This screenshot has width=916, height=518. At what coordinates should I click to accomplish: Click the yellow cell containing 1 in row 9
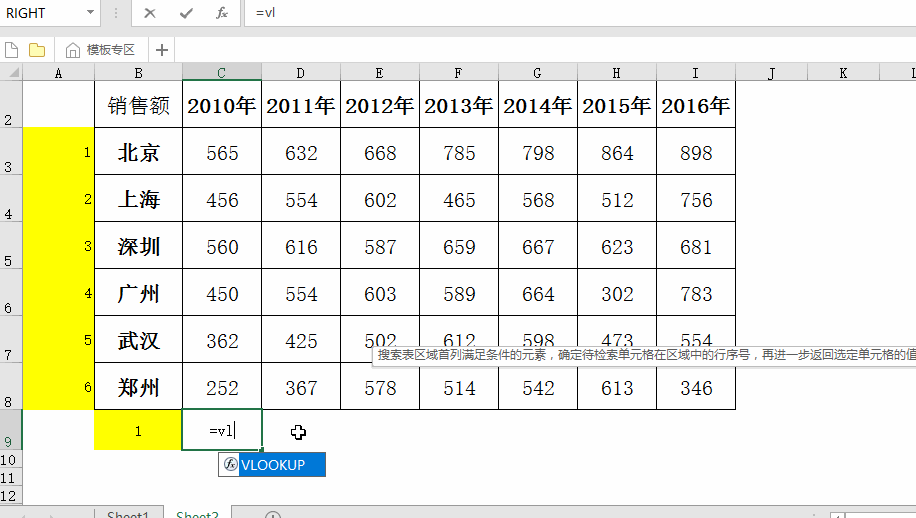pyautogui.click(x=138, y=431)
